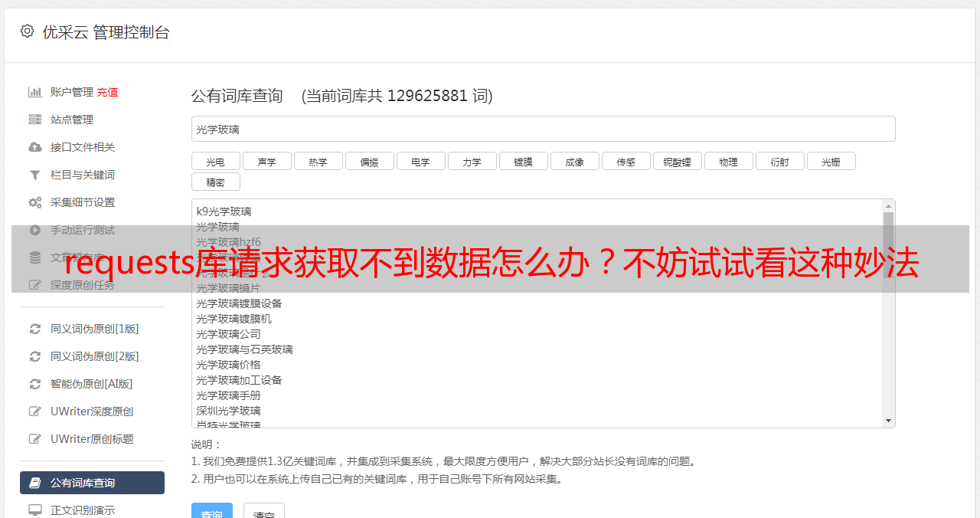Screen dimensions: 980x518
Task: Select the 声学 tag button
Action: click(266, 161)
